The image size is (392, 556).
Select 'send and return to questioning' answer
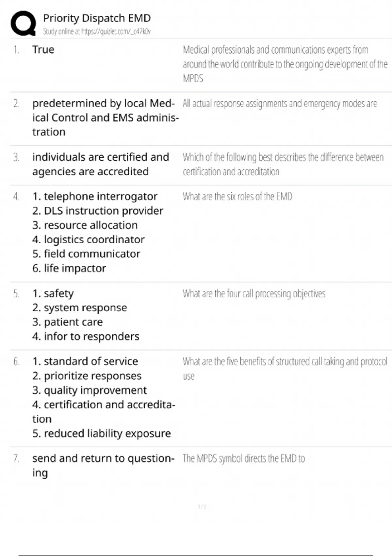click(103, 465)
